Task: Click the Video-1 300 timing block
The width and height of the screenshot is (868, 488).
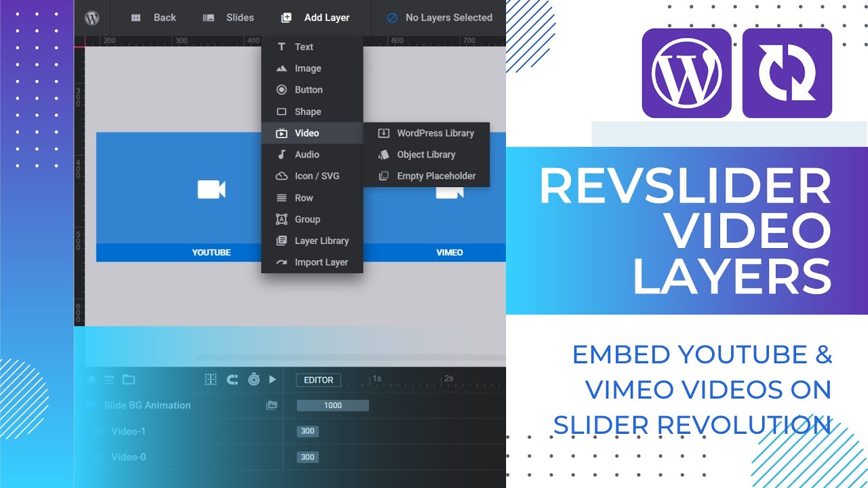Action: [308, 431]
